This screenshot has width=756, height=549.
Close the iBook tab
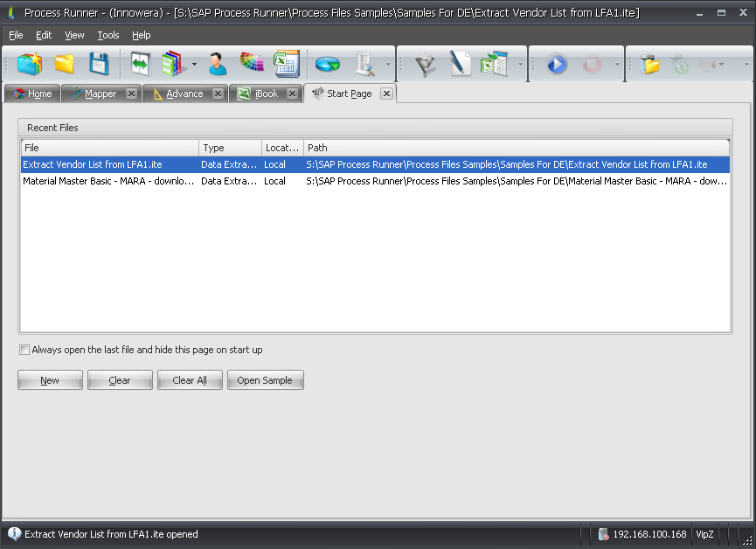pos(293,94)
